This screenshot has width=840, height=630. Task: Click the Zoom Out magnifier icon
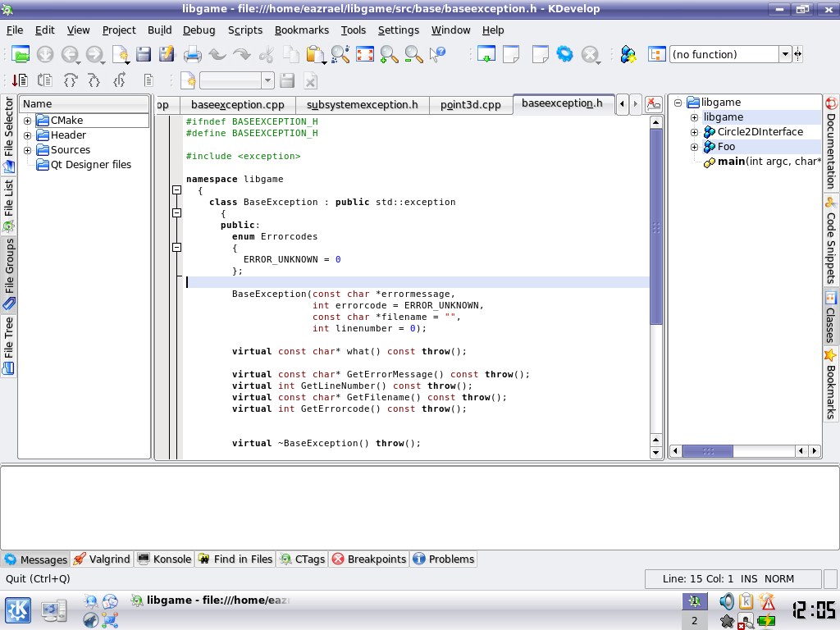coord(413,54)
